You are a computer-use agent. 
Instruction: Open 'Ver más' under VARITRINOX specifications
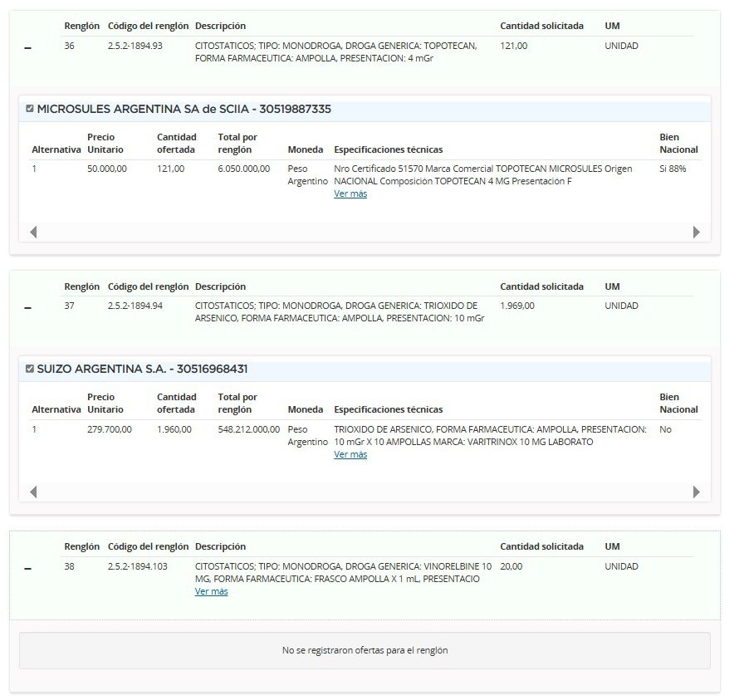point(350,454)
